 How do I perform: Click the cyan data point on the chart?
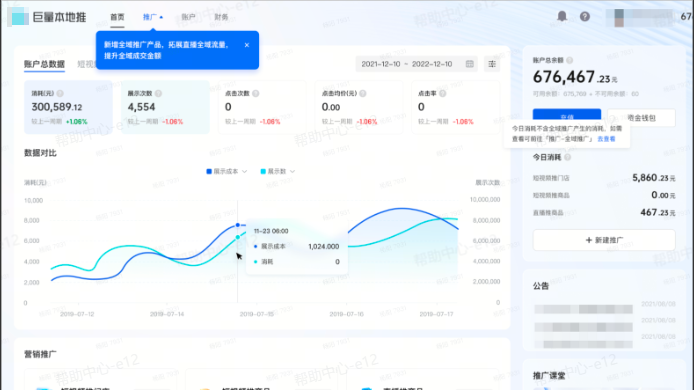click(x=238, y=237)
